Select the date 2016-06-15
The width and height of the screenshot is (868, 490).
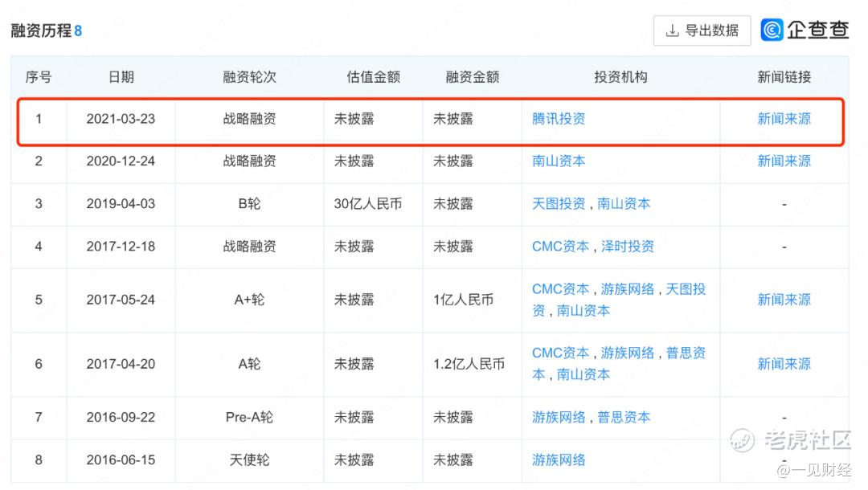click(121, 459)
